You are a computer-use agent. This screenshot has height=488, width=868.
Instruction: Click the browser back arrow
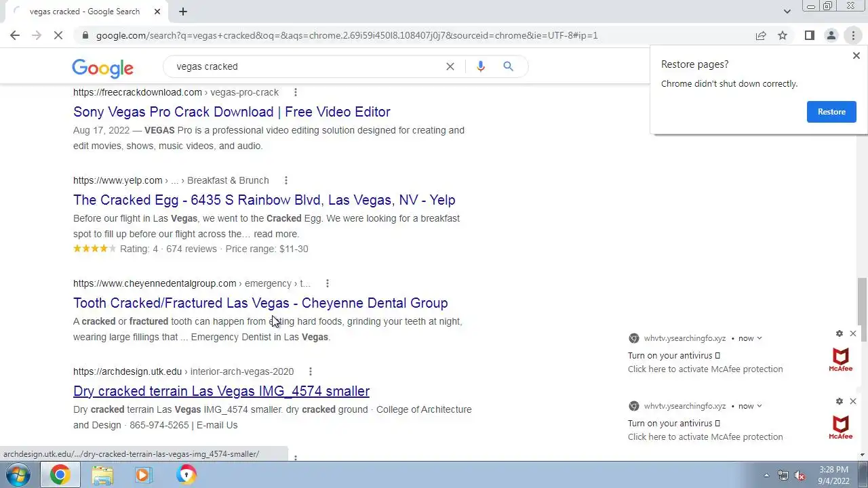15,35
